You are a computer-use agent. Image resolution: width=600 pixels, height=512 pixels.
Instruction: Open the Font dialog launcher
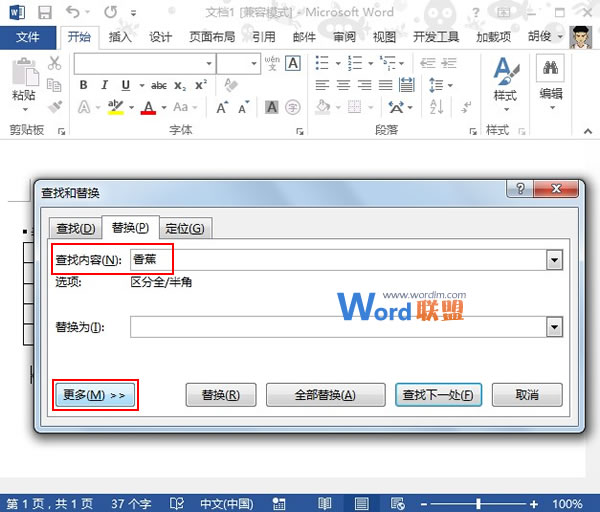tap(300, 132)
